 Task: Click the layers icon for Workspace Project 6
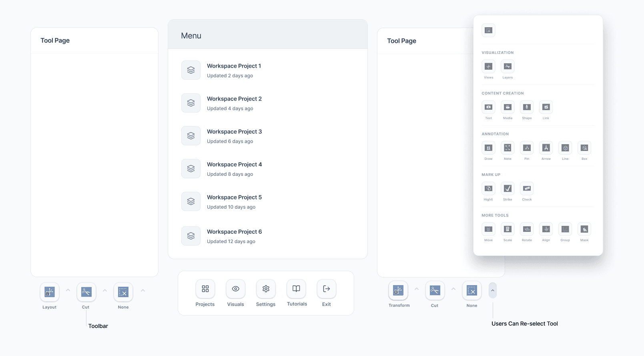coord(191,236)
